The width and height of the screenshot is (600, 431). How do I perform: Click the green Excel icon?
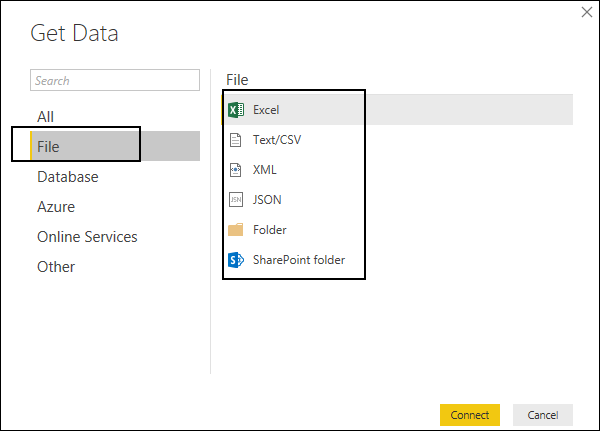click(x=236, y=110)
